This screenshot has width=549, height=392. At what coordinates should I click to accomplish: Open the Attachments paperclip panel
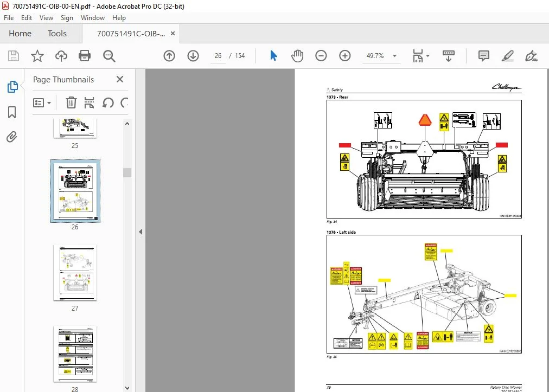[x=12, y=137]
